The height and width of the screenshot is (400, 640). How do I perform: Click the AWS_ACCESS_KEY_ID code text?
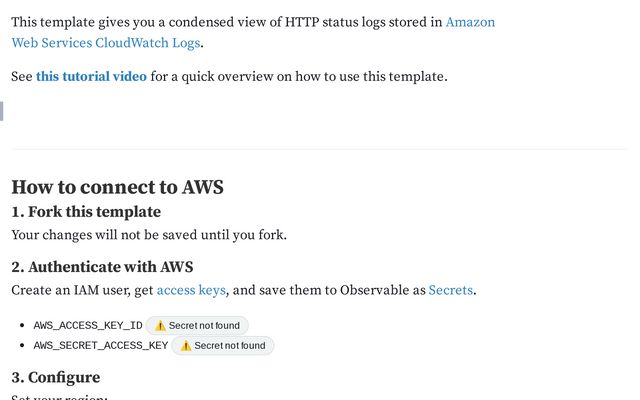[x=88, y=326]
